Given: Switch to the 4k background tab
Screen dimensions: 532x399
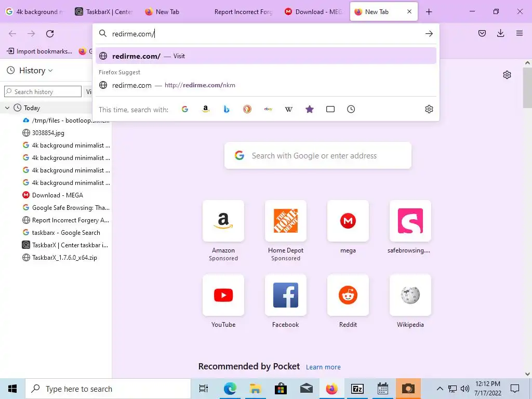Looking at the screenshot, I should tap(35, 12).
